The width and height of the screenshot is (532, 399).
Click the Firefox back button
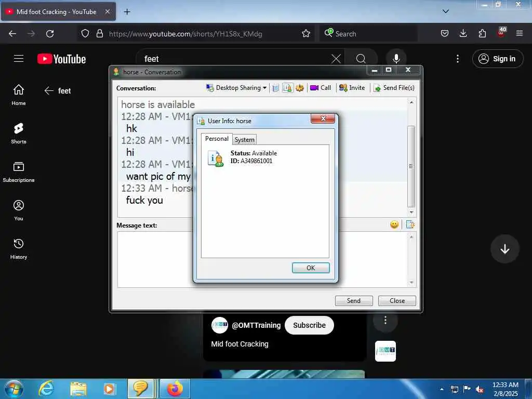click(12, 34)
